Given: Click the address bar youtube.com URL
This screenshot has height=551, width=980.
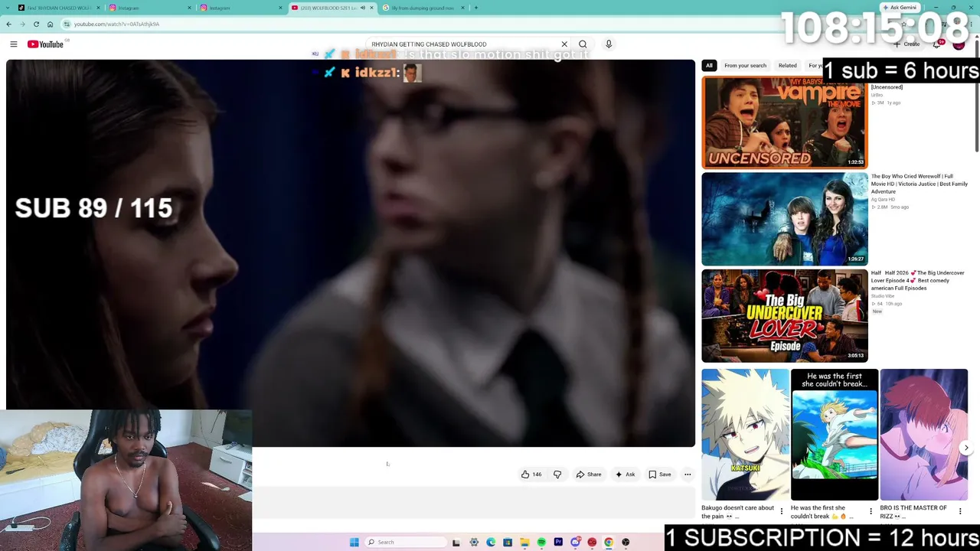Looking at the screenshot, I should pyautogui.click(x=117, y=24).
